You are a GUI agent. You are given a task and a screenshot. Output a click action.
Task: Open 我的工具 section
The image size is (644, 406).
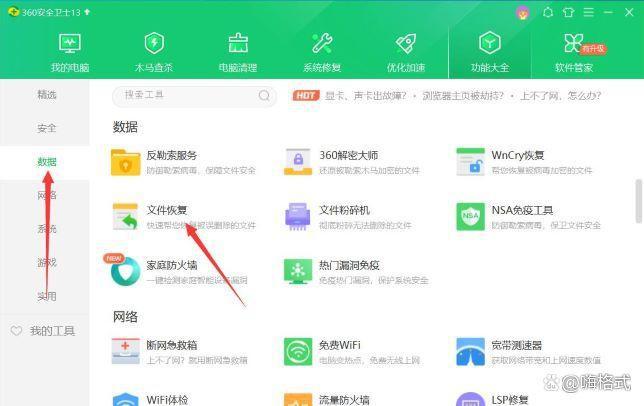tap(52, 331)
